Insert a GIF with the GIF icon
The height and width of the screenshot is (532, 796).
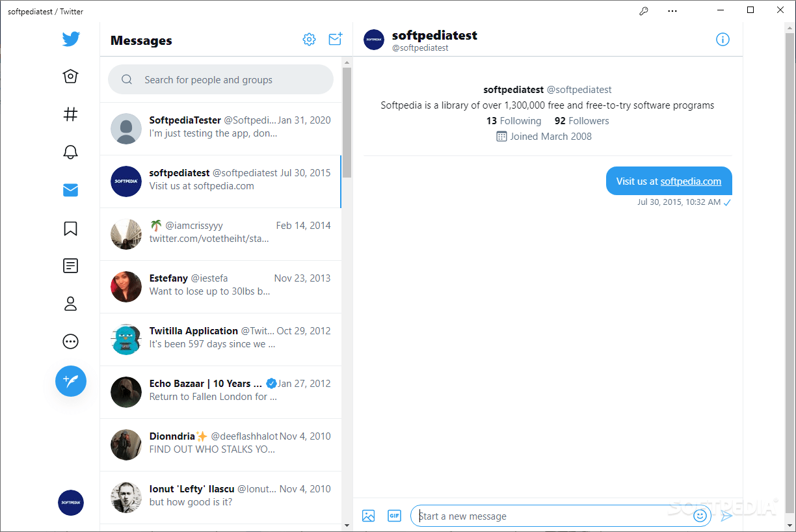394,516
